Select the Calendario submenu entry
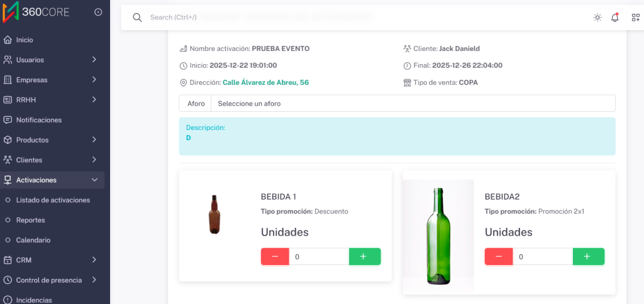This screenshot has height=304, width=644. click(x=33, y=240)
